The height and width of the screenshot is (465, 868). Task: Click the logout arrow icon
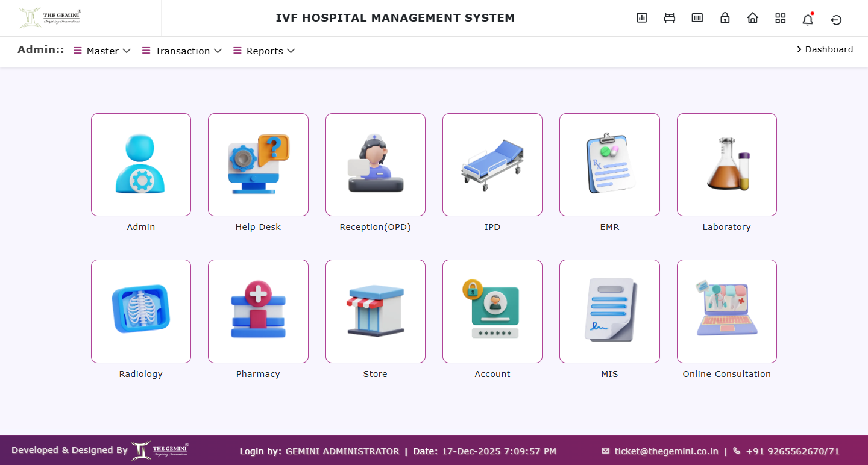(x=836, y=20)
